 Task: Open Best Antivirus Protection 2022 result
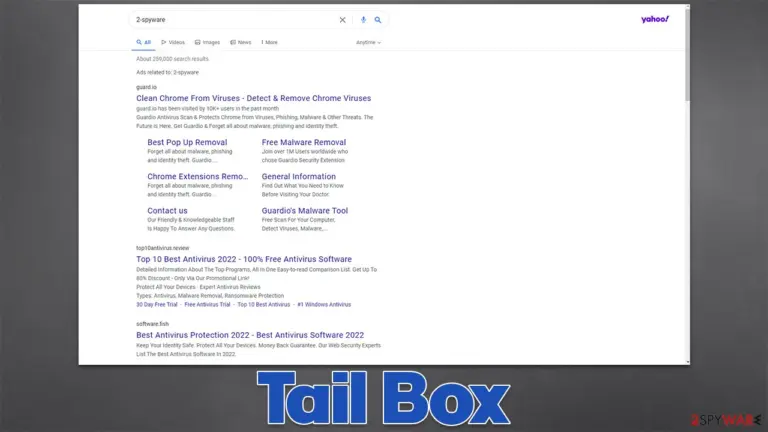pos(250,336)
